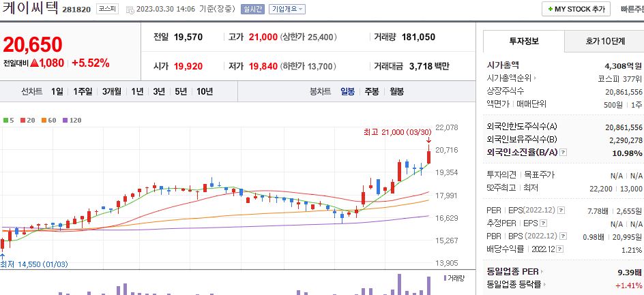Screen dimensions: 644x295
Task: Click the 거래대금 value 3,718 백만
Action: pos(430,66)
